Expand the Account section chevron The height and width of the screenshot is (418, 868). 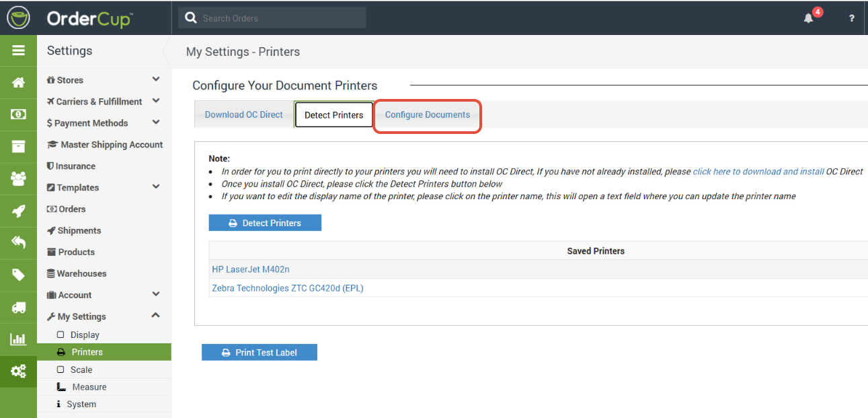click(156, 295)
